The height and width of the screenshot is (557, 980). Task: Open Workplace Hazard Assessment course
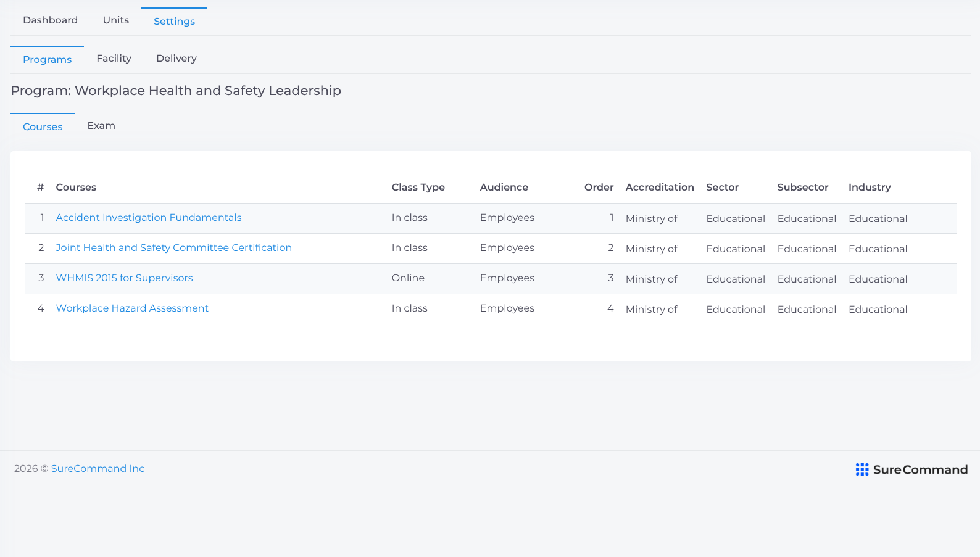click(x=132, y=308)
